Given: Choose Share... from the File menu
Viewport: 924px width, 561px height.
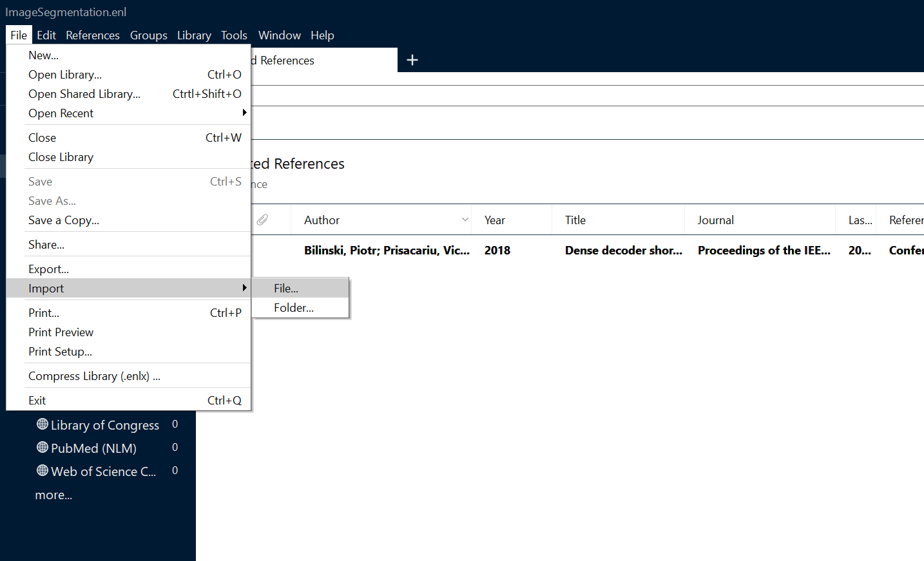Looking at the screenshot, I should coord(128,245).
